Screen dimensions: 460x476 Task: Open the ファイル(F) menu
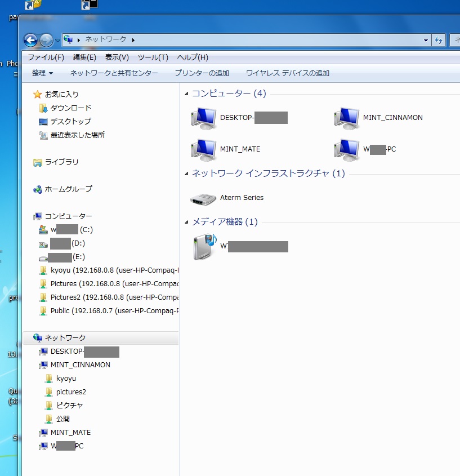[46, 57]
